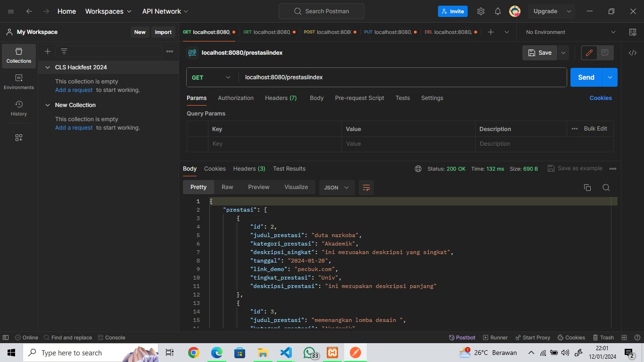Open the notifications bell icon

point(498,11)
